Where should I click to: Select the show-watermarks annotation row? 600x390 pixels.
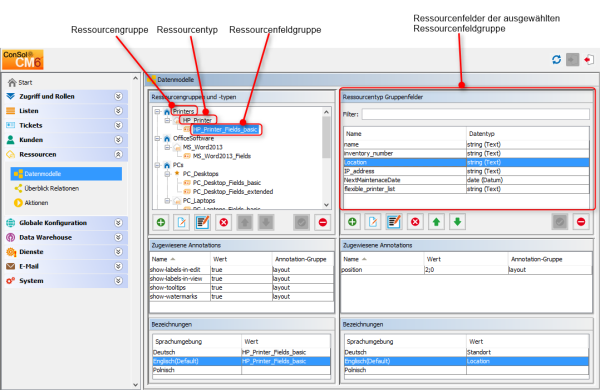coord(241,297)
